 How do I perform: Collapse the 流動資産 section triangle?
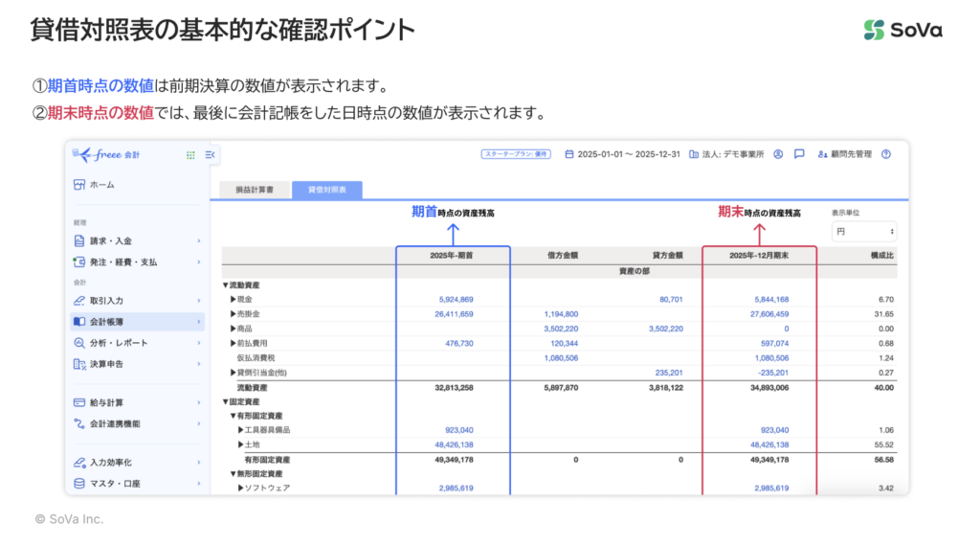[226, 285]
